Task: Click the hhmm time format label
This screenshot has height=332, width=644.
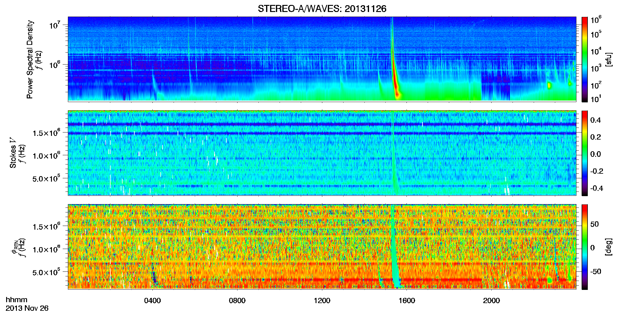Action: coord(17,300)
